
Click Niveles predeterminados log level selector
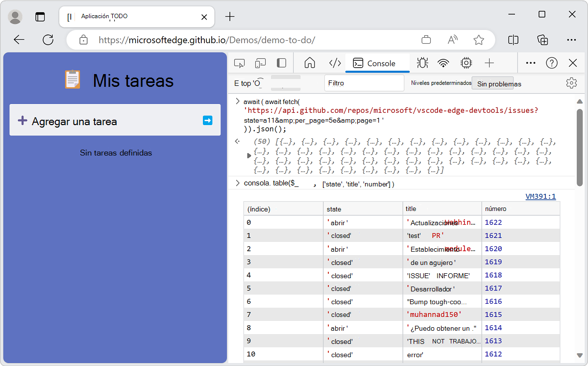click(440, 83)
